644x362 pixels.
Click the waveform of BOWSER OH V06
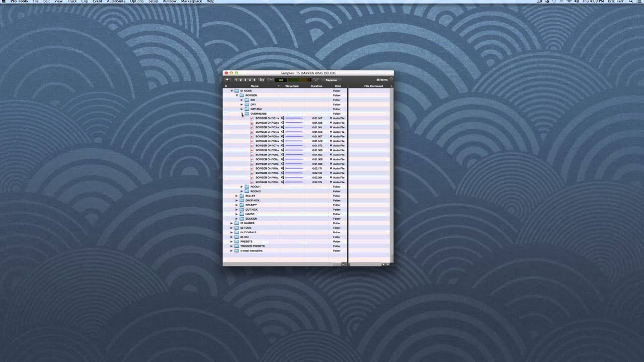pyautogui.click(x=294, y=141)
